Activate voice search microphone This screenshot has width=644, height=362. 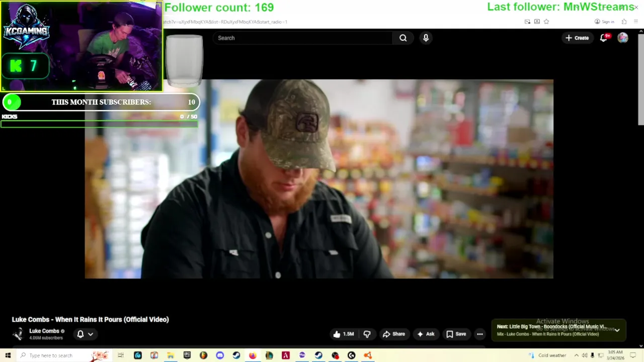[426, 38]
